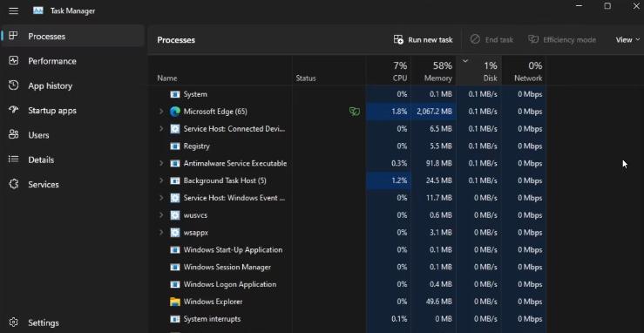Switch to Startup apps page
The image size is (644, 333).
pyautogui.click(x=72, y=110)
